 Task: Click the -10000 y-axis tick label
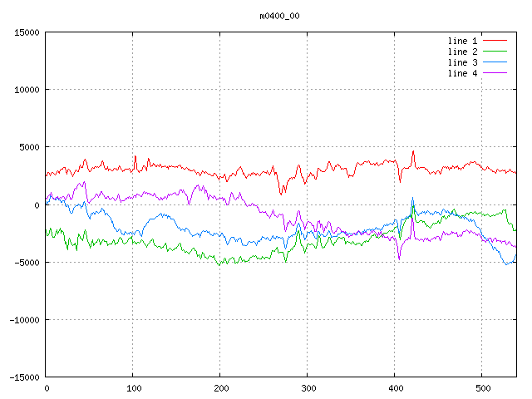(24, 320)
